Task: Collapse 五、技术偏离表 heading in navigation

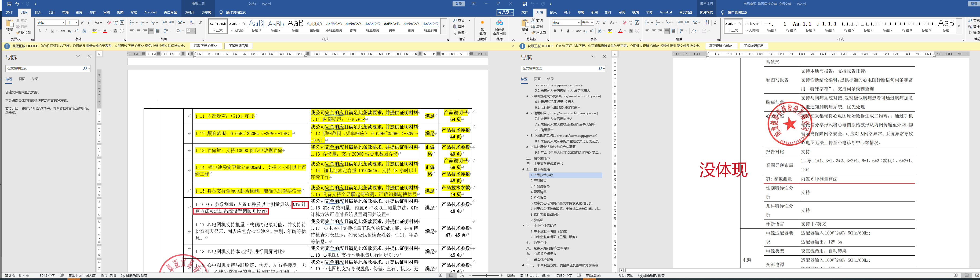Action: (x=523, y=170)
